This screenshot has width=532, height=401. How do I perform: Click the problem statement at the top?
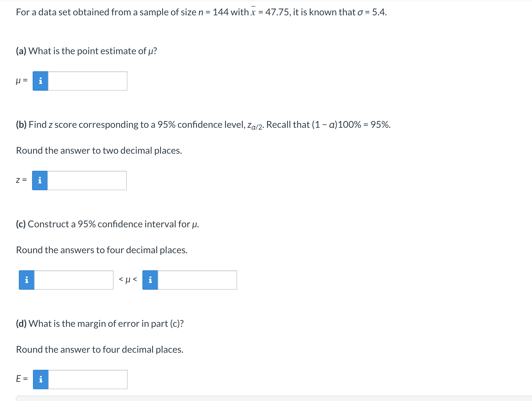point(201,12)
